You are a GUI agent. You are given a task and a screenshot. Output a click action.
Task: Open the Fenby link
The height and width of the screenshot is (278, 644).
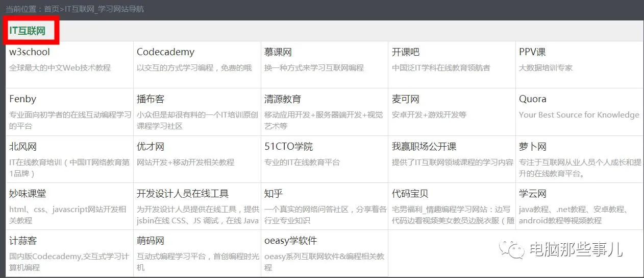tap(22, 99)
